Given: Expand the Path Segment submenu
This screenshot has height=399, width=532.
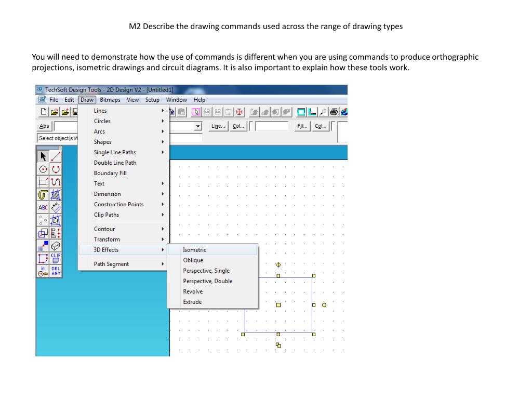Looking at the screenshot, I should tap(124, 264).
